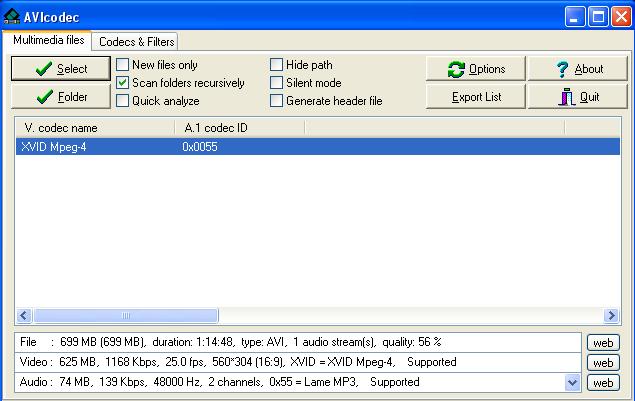Click the AVIcodec title bar icon

(12, 17)
